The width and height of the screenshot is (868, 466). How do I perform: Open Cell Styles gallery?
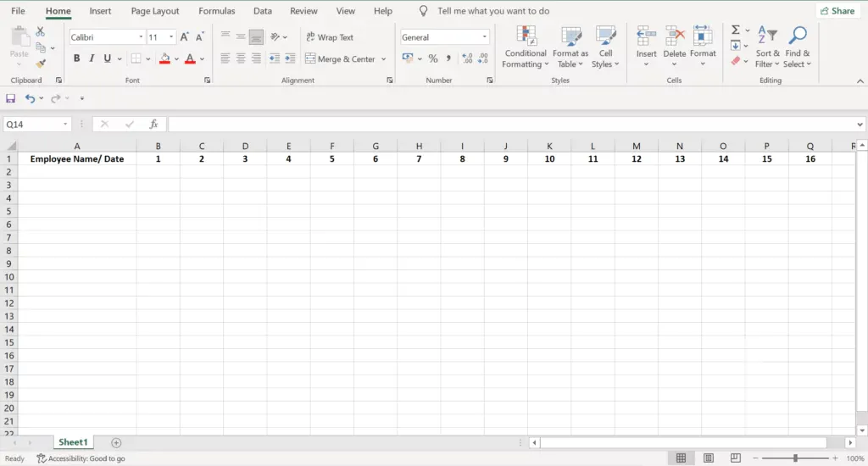(605, 47)
